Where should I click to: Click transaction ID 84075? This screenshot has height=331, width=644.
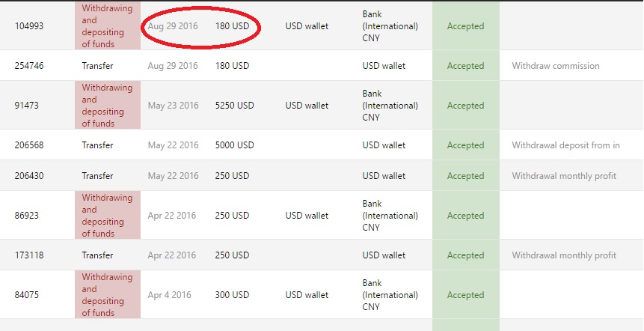pyautogui.click(x=27, y=295)
